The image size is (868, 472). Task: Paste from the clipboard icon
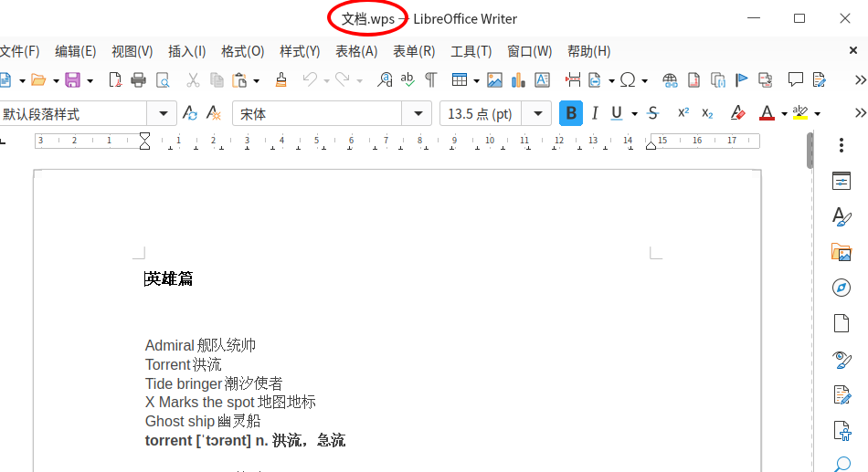239,80
